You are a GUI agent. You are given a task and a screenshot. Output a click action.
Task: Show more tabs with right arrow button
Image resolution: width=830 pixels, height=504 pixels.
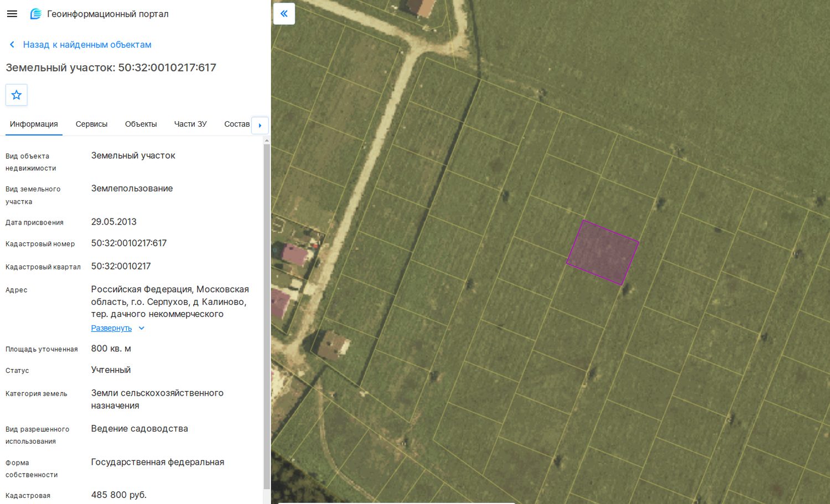click(x=260, y=125)
